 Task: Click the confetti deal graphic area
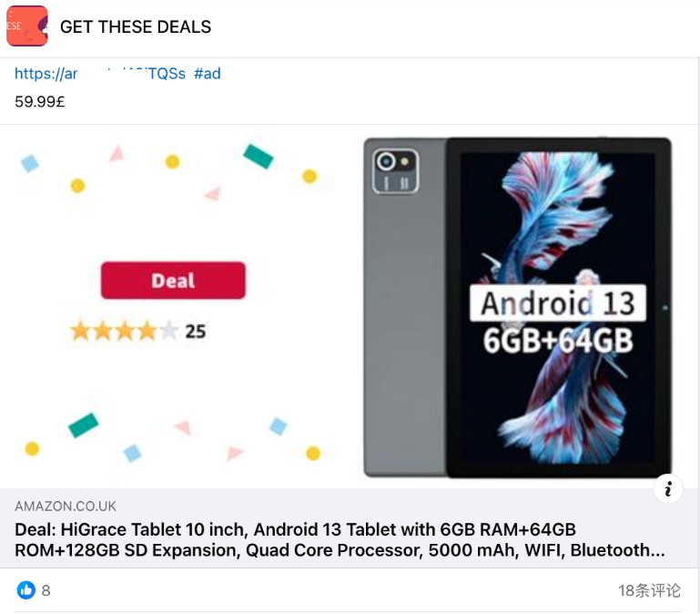coord(173,307)
